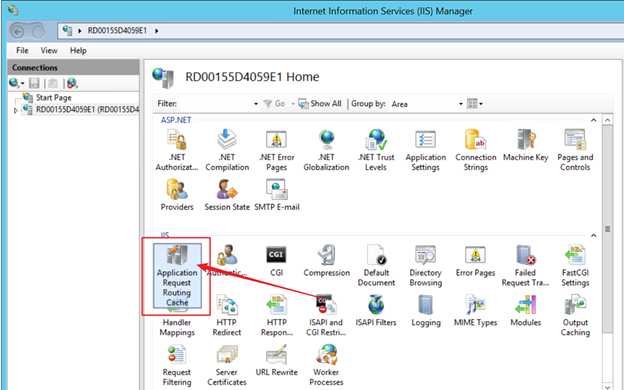The width and height of the screenshot is (624, 390).
Task: Open .NET Error Pages feature
Action: 277,150
